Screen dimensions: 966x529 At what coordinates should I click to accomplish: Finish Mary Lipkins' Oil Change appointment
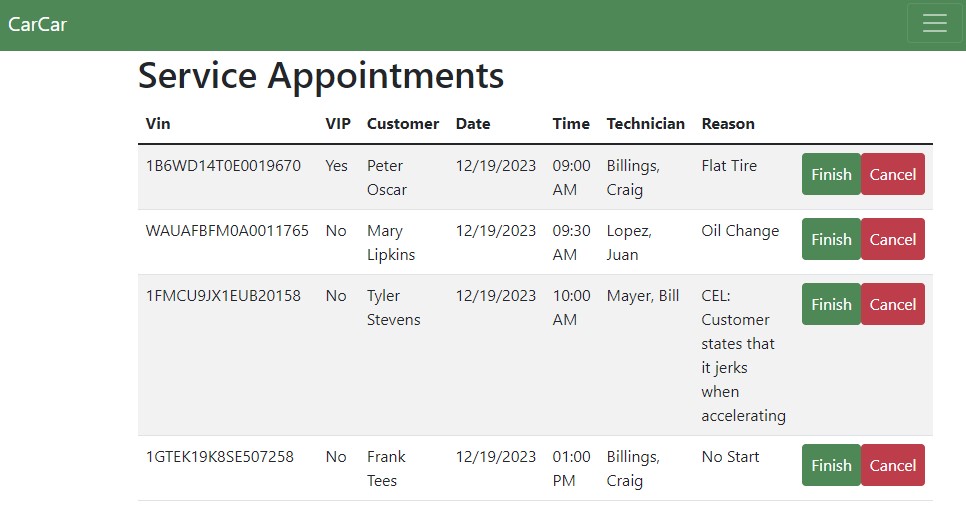[831, 239]
